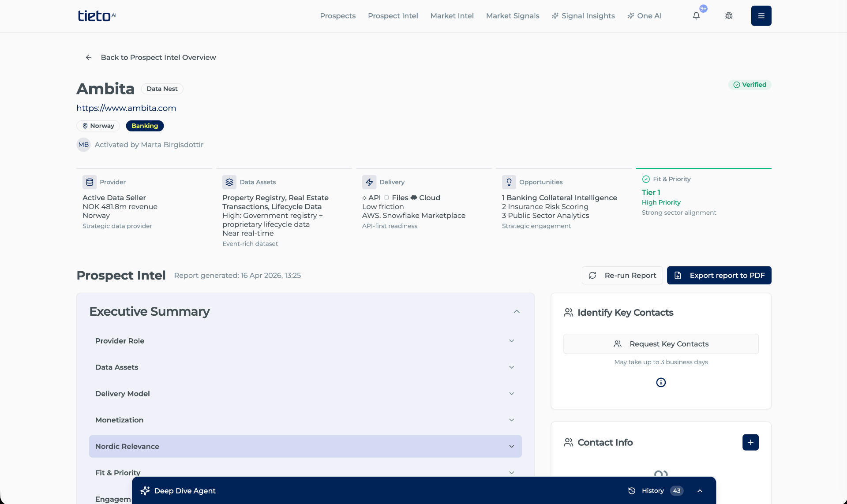The height and width of the screenshot is (504, 847).
Task: Click the tieto AI logo
Action: [x=97, y=16]
